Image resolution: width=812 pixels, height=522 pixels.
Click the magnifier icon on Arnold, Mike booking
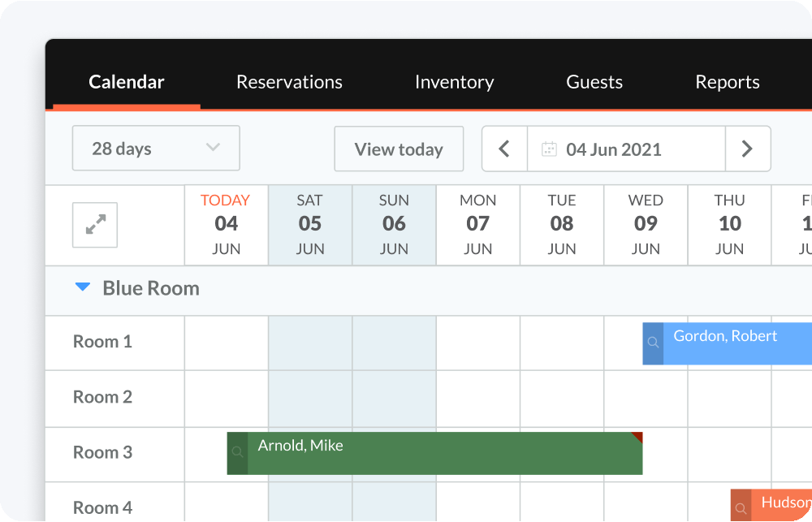coord(238,454)
